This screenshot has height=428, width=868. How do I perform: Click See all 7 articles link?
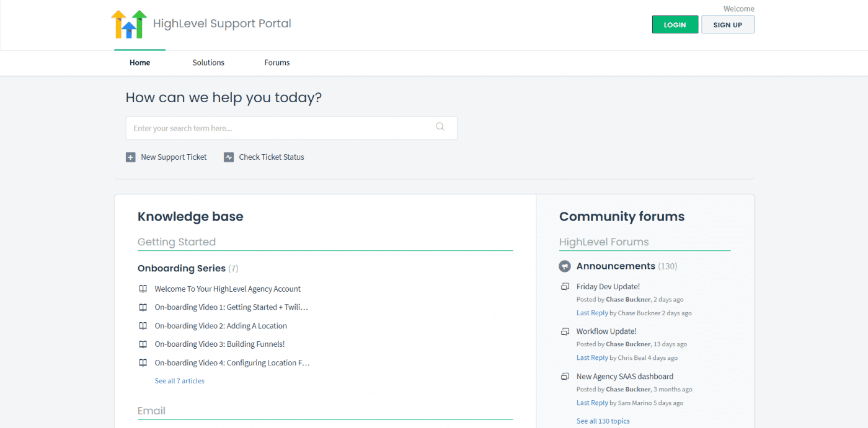(180, 381)
